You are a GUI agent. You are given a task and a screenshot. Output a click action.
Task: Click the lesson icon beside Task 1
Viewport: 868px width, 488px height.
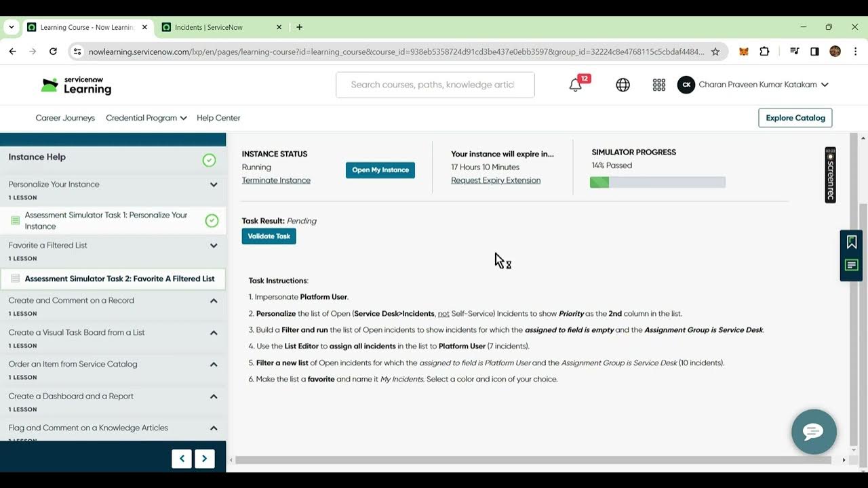[16, 221]
